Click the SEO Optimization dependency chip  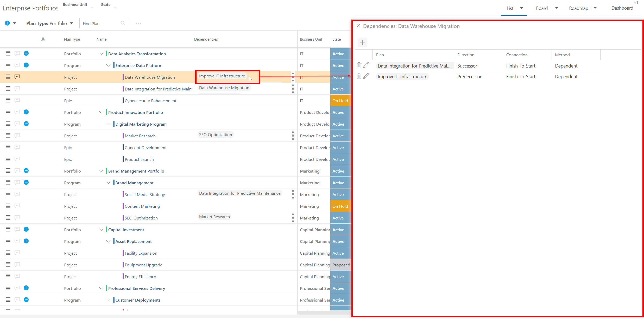(215, 134)
